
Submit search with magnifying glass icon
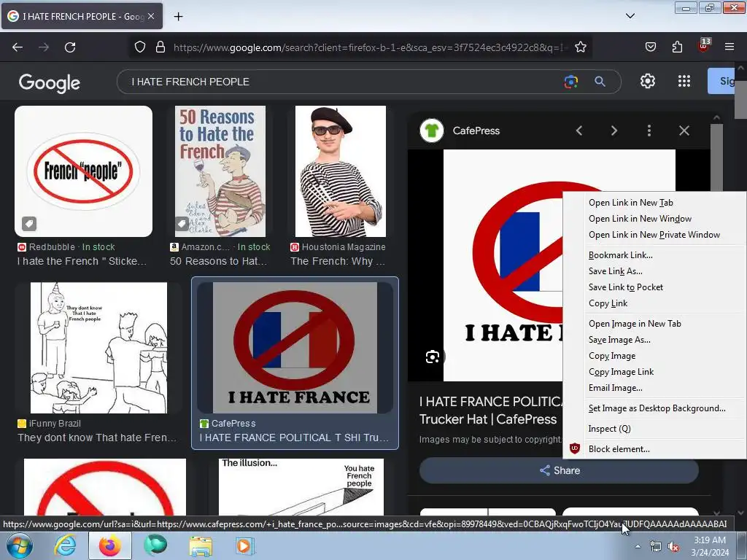600,82
